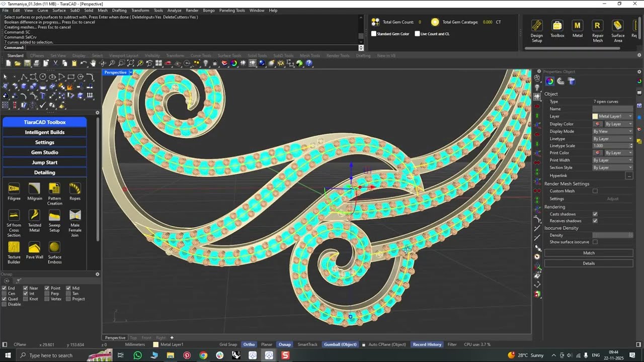644x362 pixels.
Task: Enable the Cen osnap checkbox
Action: (4, 294)
